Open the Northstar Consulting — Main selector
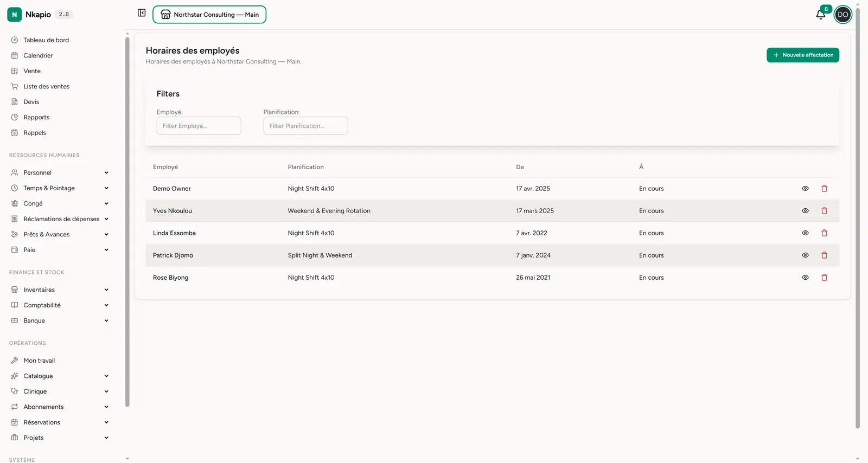This screenshot has width=868, height=463. (209, 15)
